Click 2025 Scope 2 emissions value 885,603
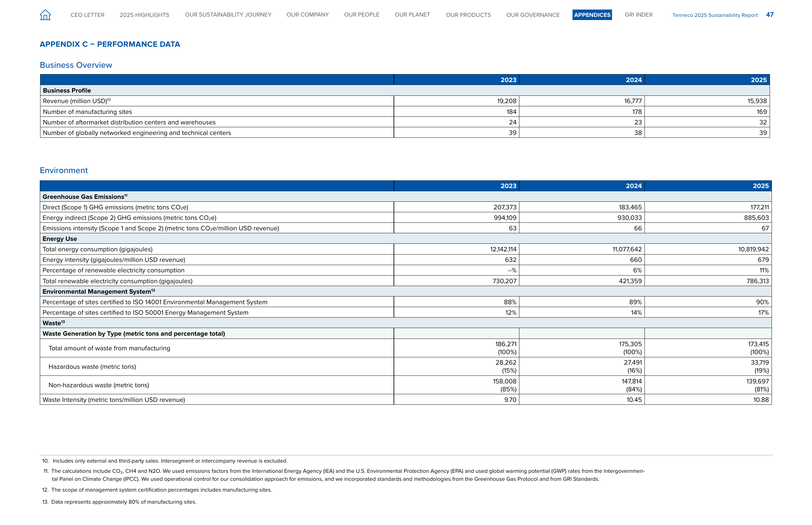812x525 pixels. pyautogui.click(x=756, y=218)
